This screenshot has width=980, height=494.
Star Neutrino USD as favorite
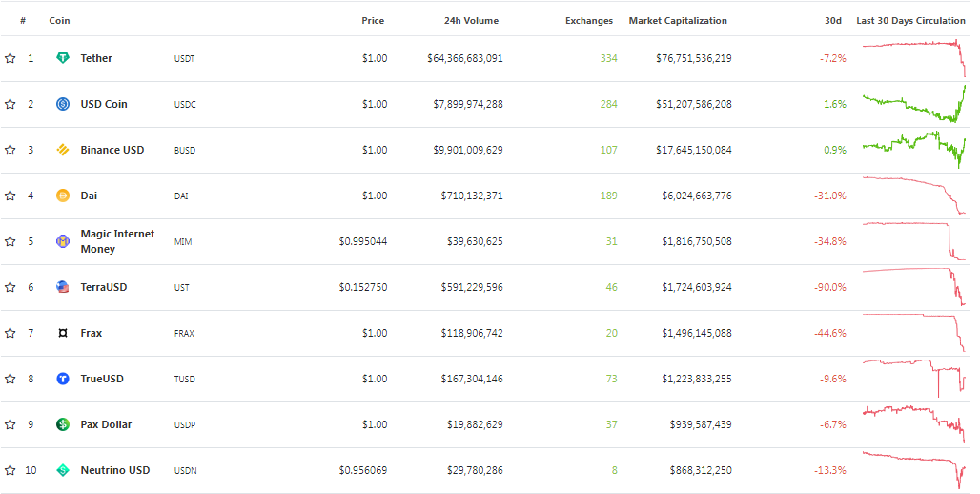10,470
